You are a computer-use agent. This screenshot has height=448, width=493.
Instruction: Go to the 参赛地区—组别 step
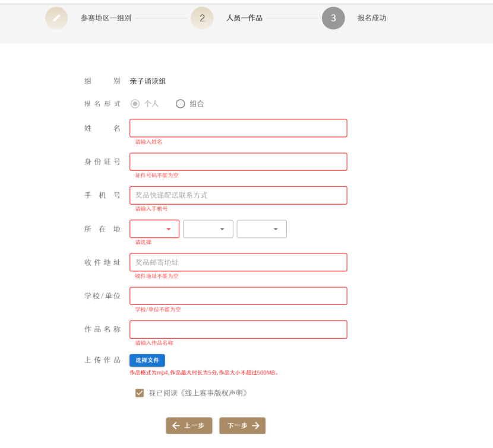click(x=106, y=18)
